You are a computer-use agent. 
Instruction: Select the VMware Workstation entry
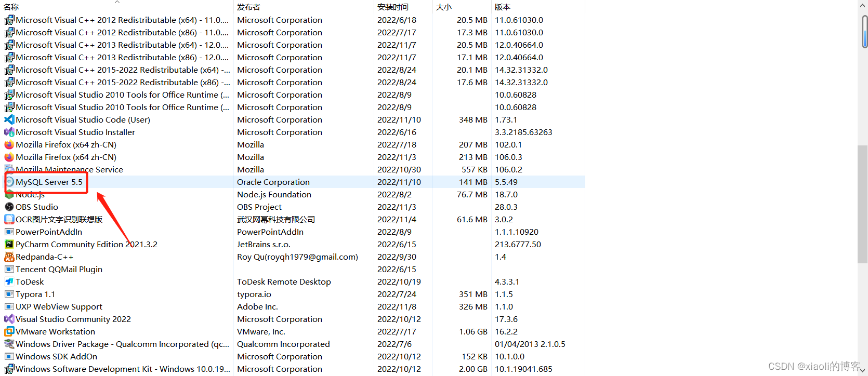pyautogui.click(x=294, y=332)
